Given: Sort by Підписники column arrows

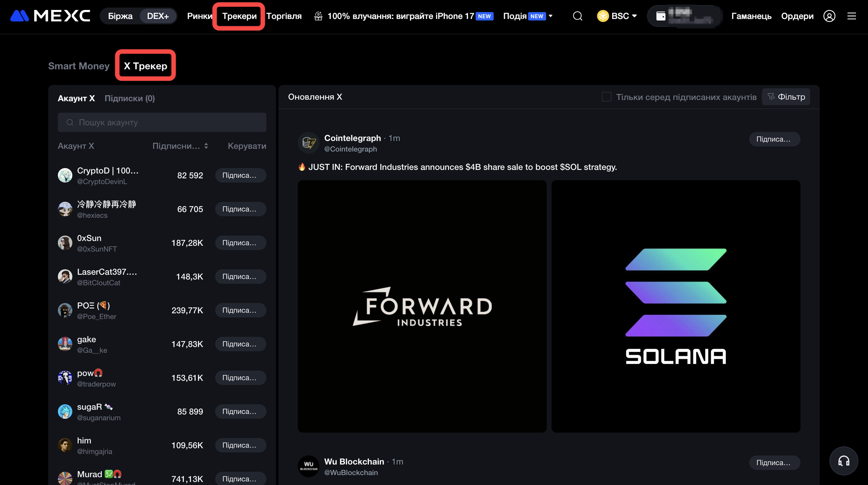Looking at the screenshot, I should (x=206, y=146).
